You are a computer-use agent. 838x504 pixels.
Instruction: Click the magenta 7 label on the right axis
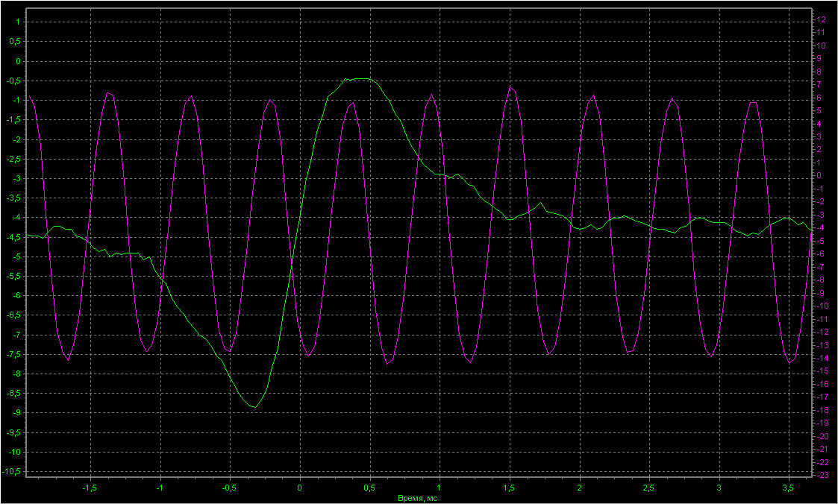(x=819, y=84)
